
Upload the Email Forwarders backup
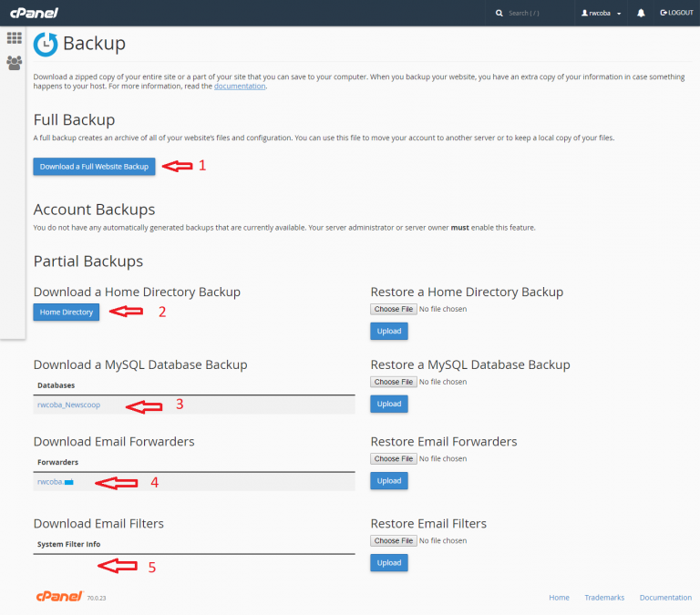point(389,481)
